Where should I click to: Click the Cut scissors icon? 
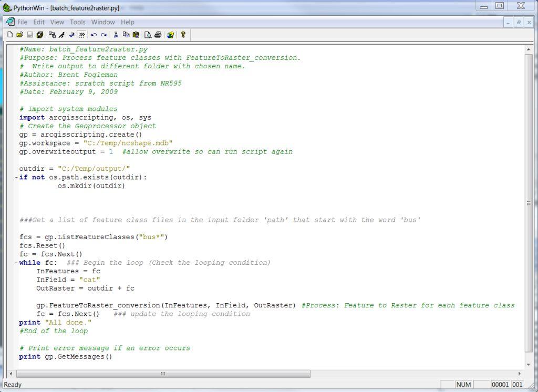116,35
